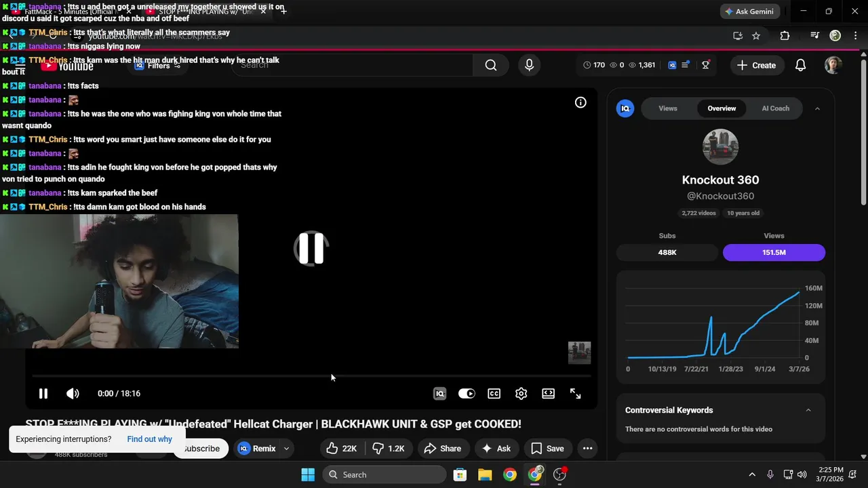Open Chrome extensions puzzle icon
Screen dimensions: 868x488
(x=785, y=36)
